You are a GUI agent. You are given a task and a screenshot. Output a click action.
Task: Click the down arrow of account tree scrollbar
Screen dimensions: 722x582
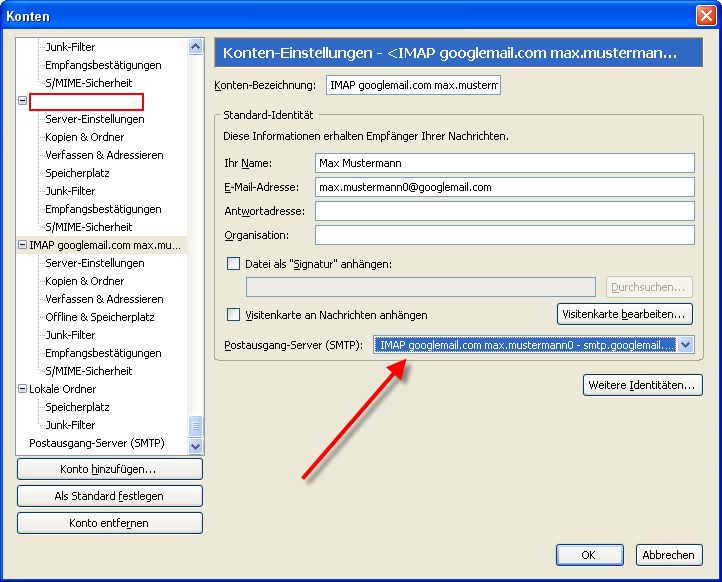click(195, 446)
